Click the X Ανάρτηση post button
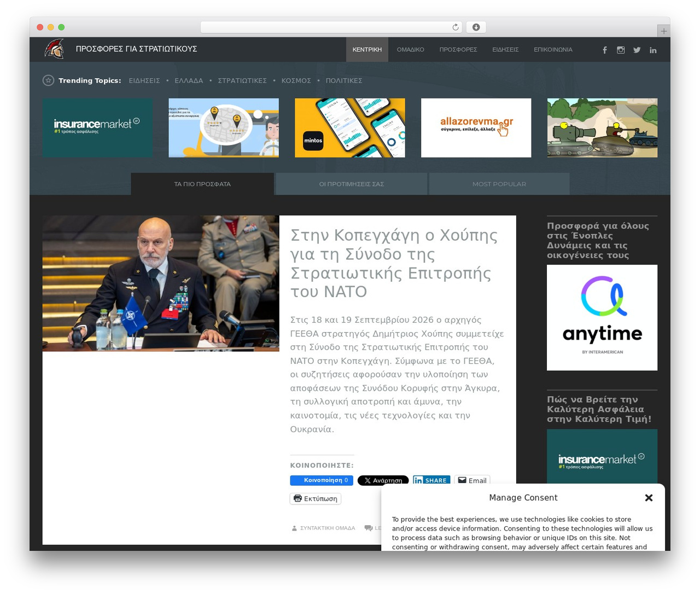 (x=383, y=480)
